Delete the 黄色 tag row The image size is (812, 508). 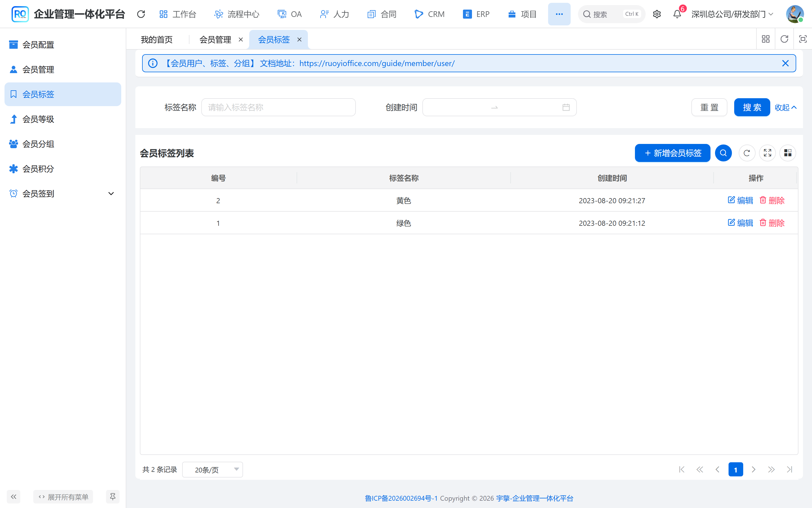pyautogui.click(x=772, y=200)
